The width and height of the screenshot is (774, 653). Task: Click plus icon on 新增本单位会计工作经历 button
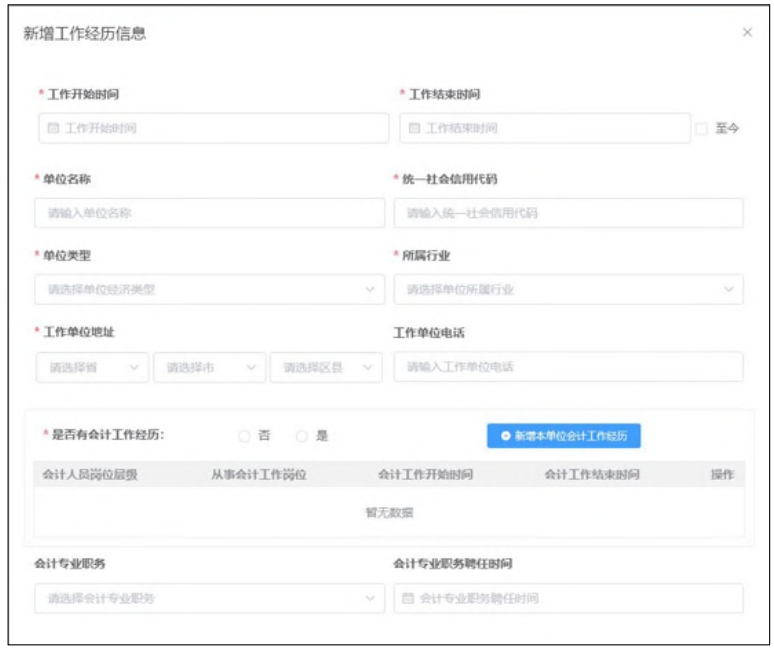pos(506,436)
